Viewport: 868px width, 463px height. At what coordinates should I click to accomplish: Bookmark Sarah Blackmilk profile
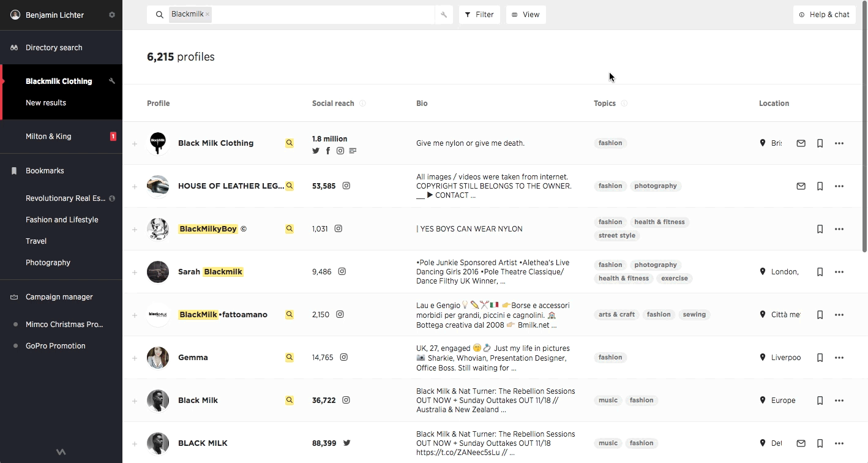pos(820,272)
